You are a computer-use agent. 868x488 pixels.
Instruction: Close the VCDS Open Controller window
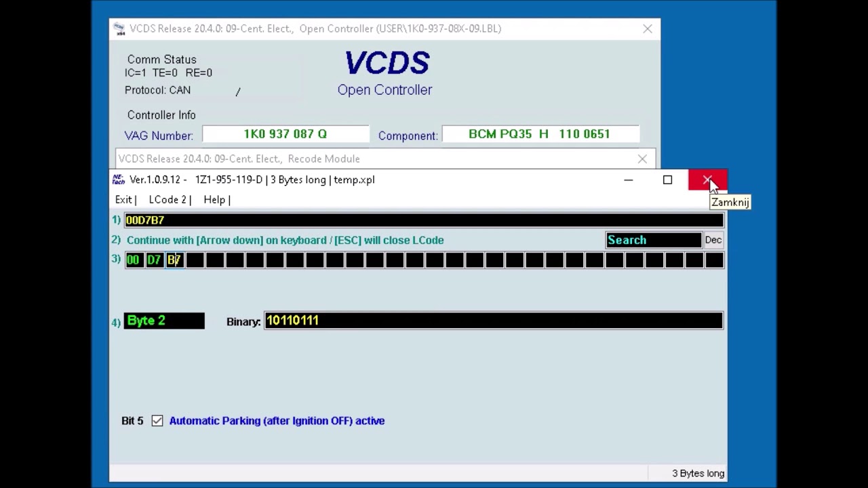tap(648, 28)
